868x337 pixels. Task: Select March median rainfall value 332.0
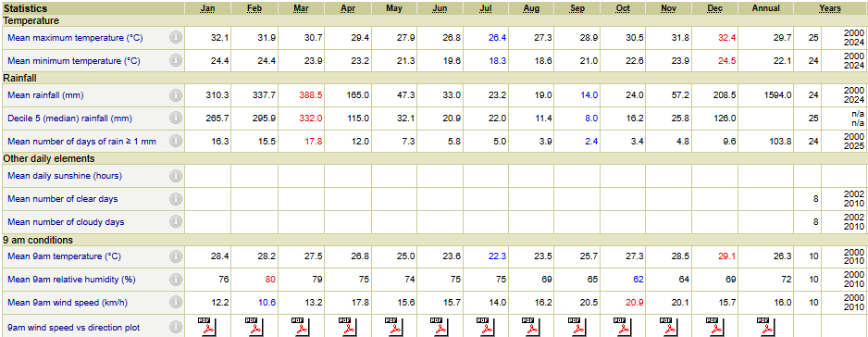311,119
